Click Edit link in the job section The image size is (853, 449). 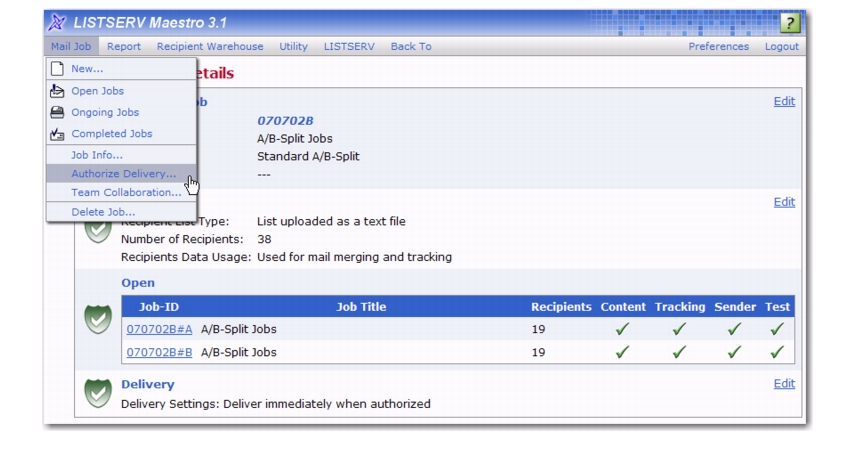pos(784,101)
